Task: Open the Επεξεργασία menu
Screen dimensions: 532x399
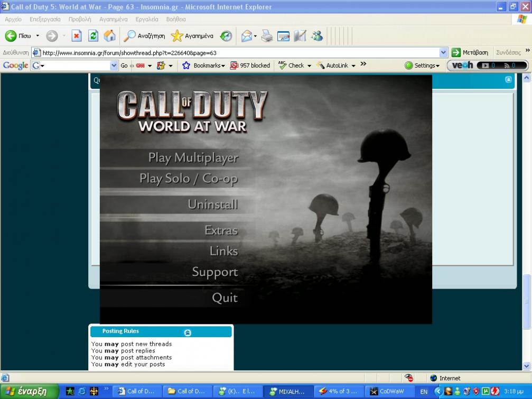Action: click(x=45, y=20)
